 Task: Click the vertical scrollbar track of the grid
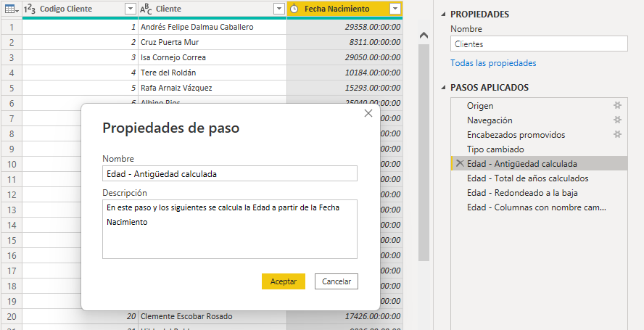click(x=424, y=152)
